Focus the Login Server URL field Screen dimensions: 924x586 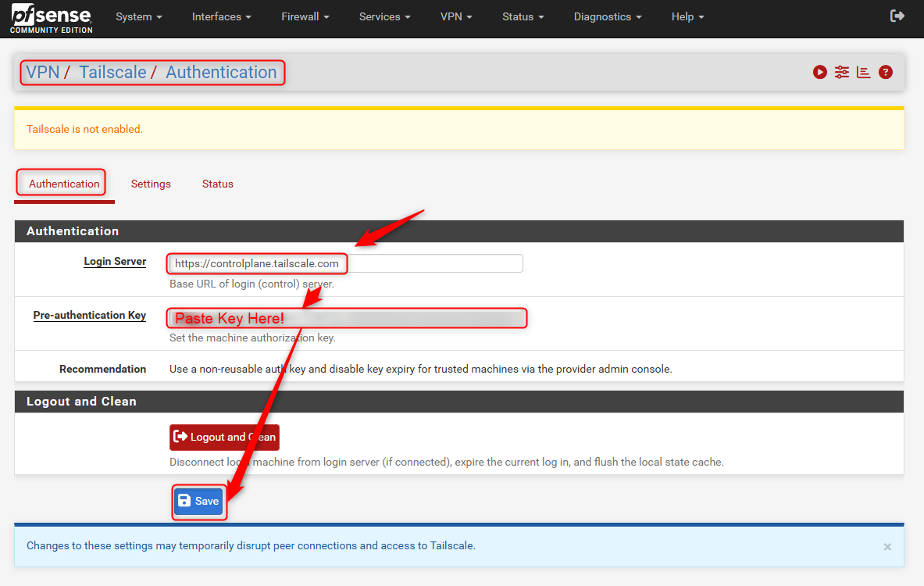(x=346, y=263)
